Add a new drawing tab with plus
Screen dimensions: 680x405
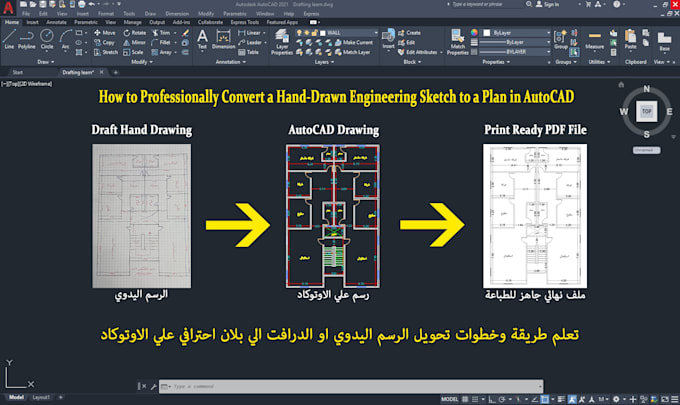[x=115, y=72]
